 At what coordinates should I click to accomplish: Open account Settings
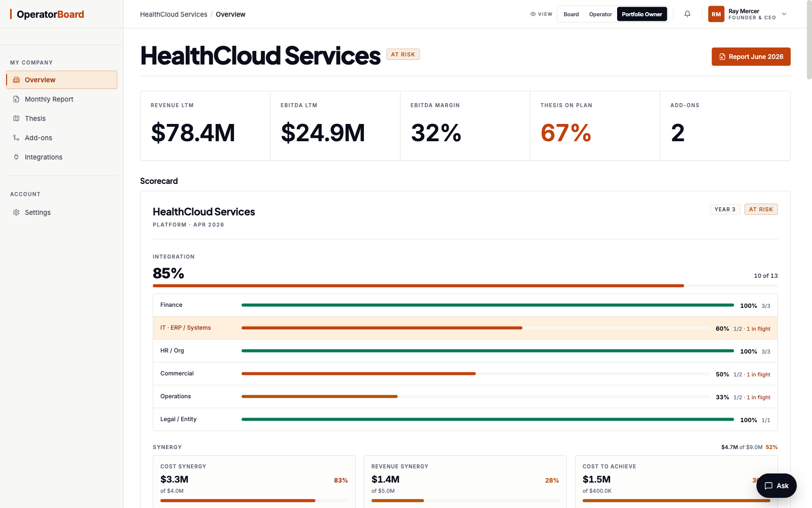click(x=62, y=212)
